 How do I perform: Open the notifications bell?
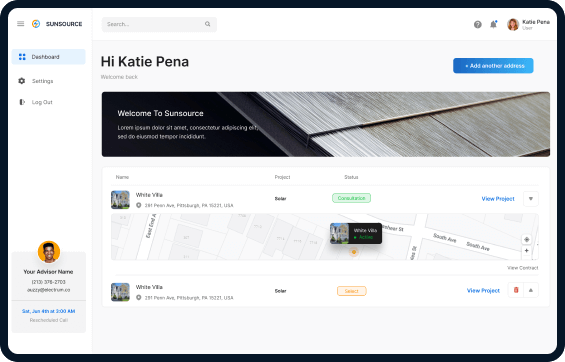[x=493, y=24]
